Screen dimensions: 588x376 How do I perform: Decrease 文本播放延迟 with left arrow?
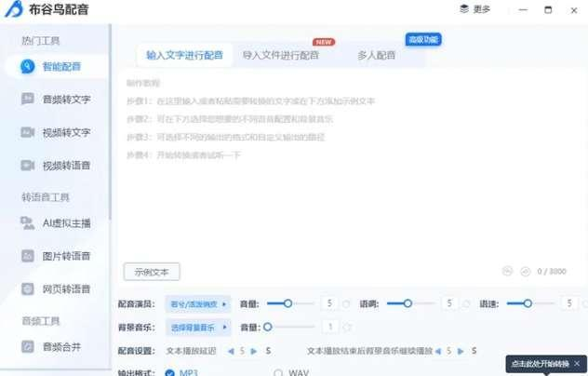pos(231,351)
